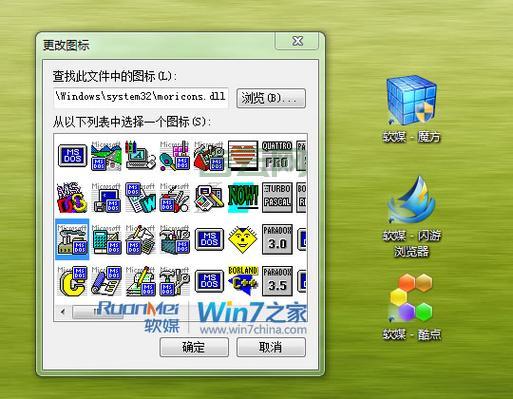Select the yellow letter C MS-DOS icon
513x399 pixels.
point(72,281)
